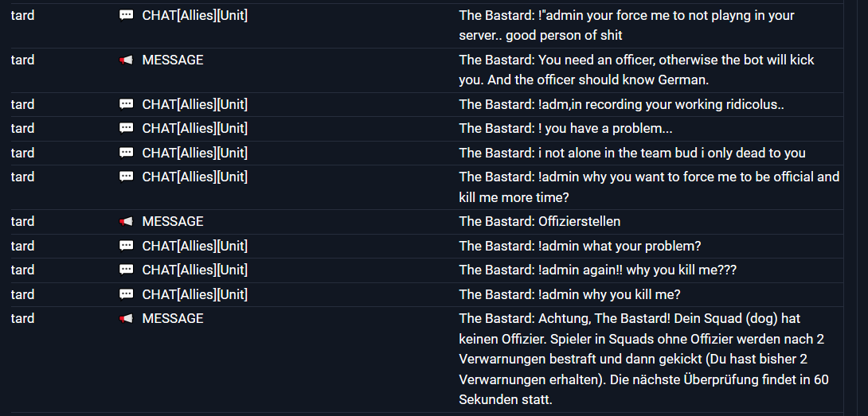Click MESSAGE label in the 'Offizierstellen' row
Image resolution: width=868 pixels, height=416 pixels.
click(172, 221)
